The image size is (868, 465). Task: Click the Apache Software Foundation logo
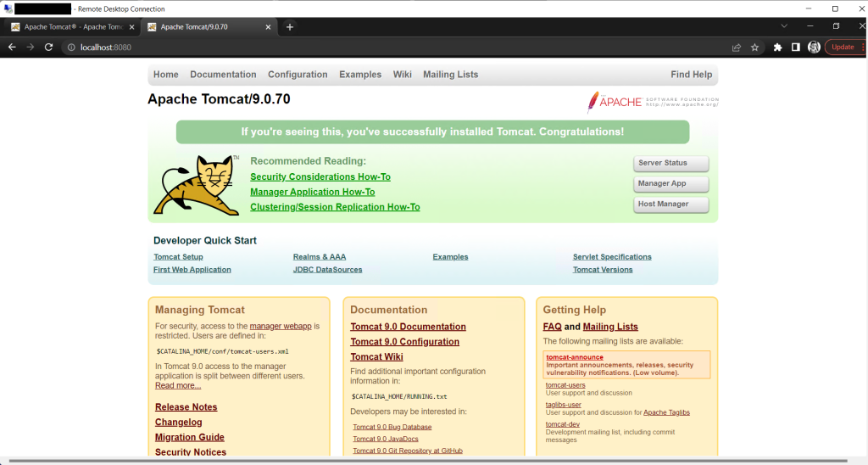653,102
